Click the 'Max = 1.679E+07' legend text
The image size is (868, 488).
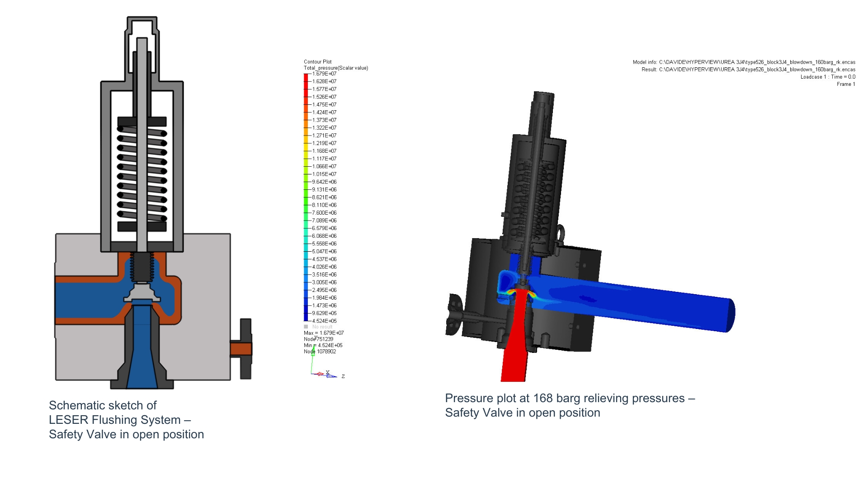[x=324, y=333]
